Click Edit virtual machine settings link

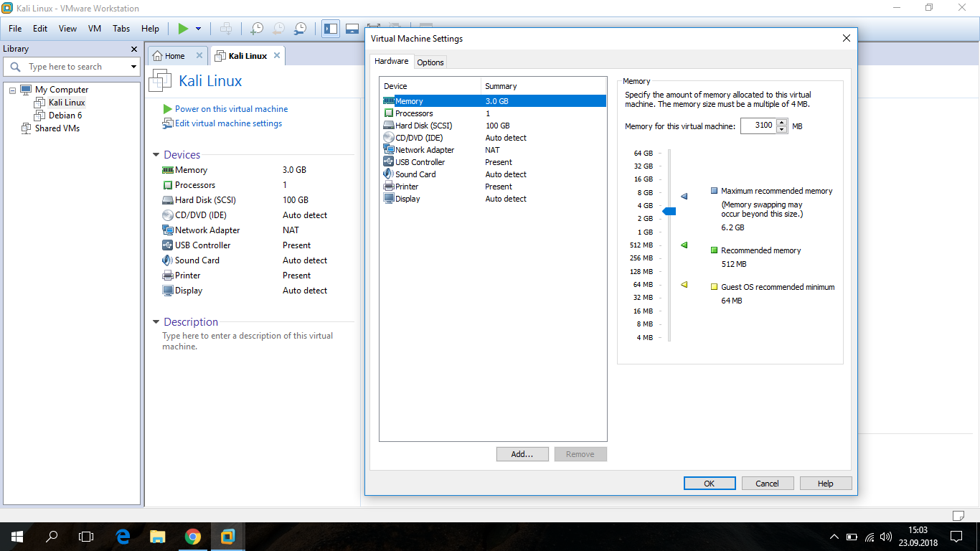click(x=228, y=123)
